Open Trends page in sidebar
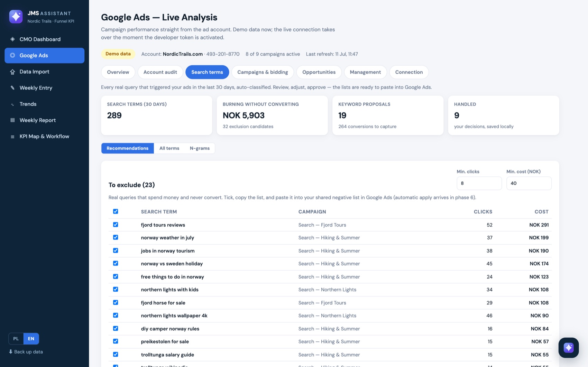 click(44, 104)
